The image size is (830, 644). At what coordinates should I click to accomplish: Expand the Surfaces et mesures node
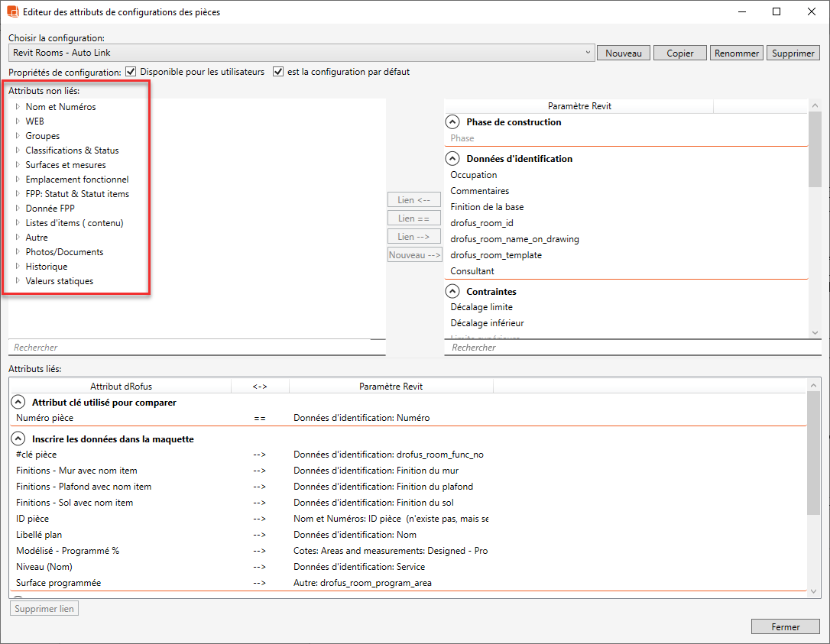(x=18, y=165)
